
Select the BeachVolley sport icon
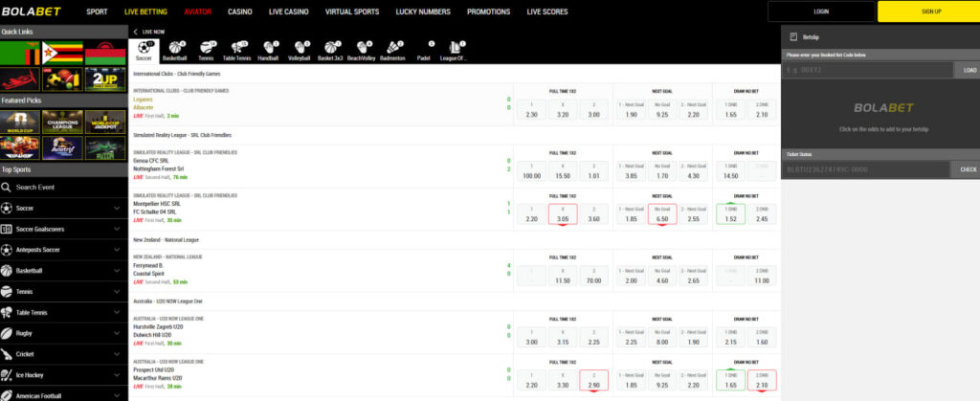click(x=361, y=52)
